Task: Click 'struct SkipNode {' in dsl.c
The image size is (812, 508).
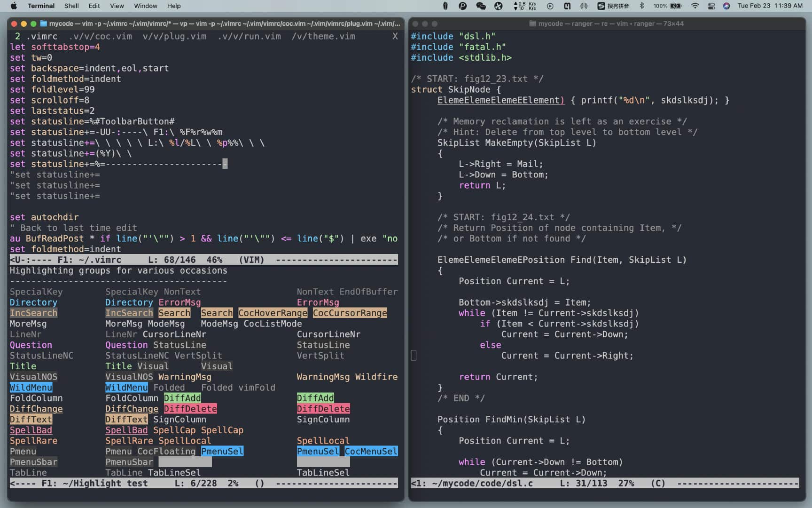Action: click(456, 89)
